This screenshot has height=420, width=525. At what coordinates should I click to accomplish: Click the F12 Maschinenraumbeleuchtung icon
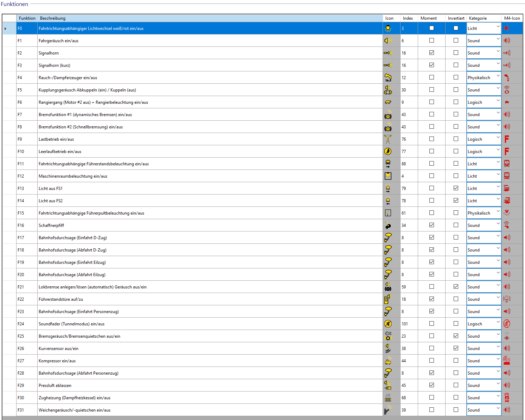click(x=388, y=176)
